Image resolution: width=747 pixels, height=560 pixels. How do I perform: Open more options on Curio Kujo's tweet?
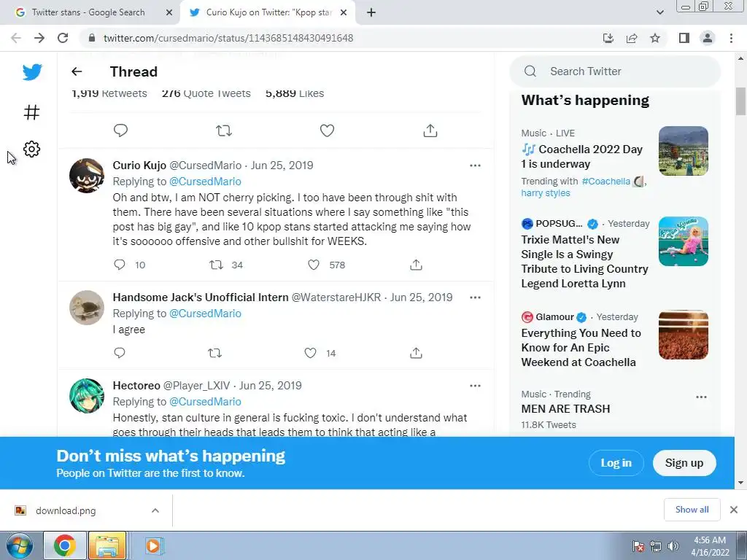pyautogui.click(x=475, y=166)
